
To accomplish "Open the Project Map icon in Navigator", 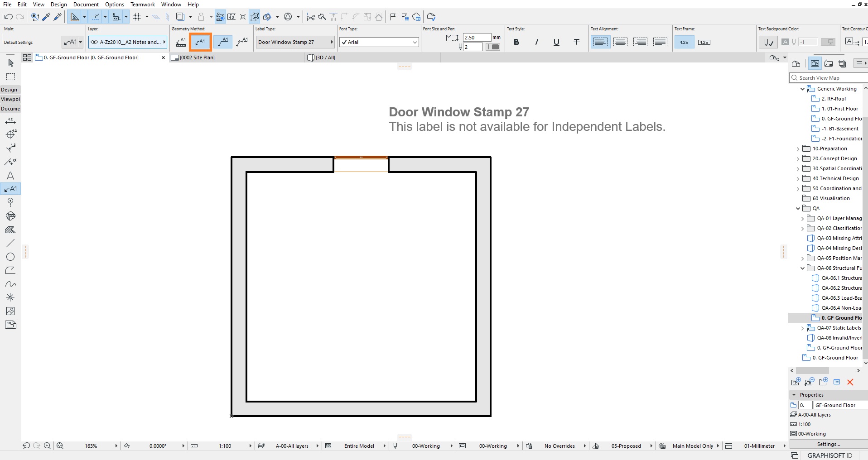I will [x=796, y=63].
